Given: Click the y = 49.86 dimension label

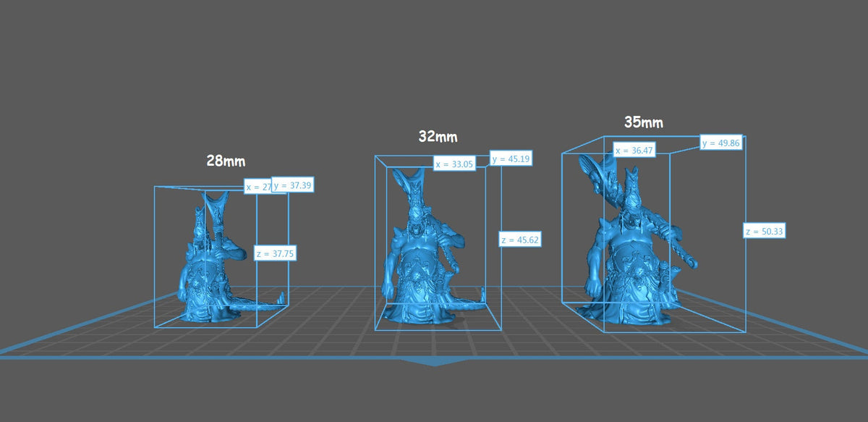Looking at the screenshot, I should coord(721,143).
